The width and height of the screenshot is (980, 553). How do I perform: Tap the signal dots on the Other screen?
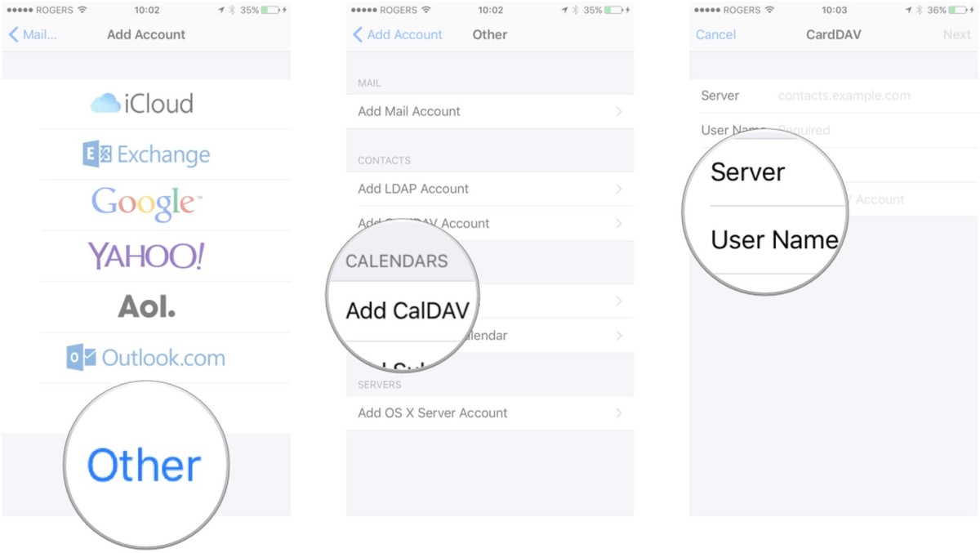(x=363, y=11)
